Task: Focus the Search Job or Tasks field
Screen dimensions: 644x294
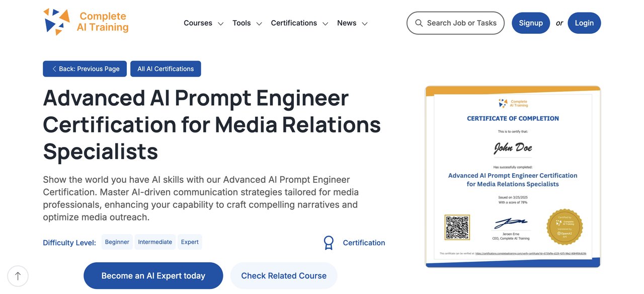Action: click(x=455, y=23)
